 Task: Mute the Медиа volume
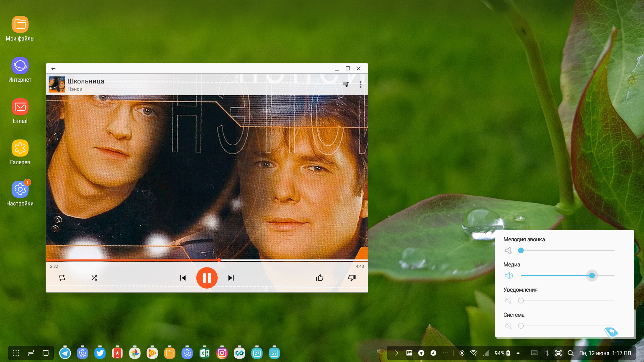[x=508, y=276]
